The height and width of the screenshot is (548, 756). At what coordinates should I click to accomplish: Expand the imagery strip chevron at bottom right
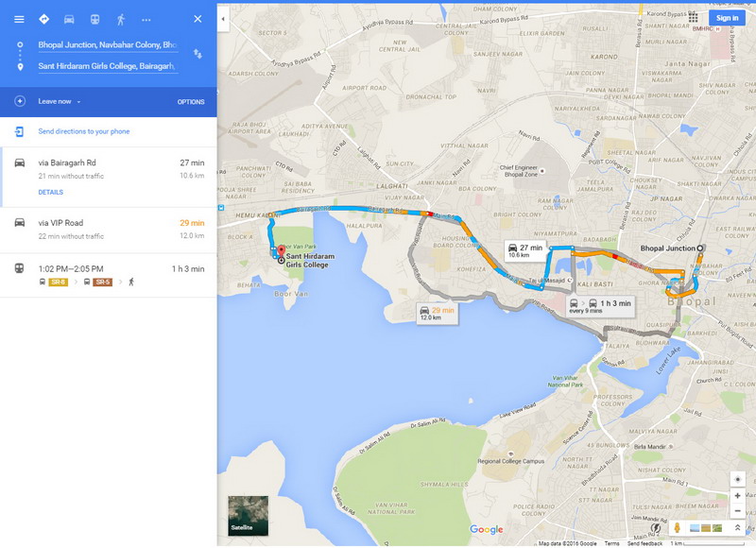pos(737,528)
